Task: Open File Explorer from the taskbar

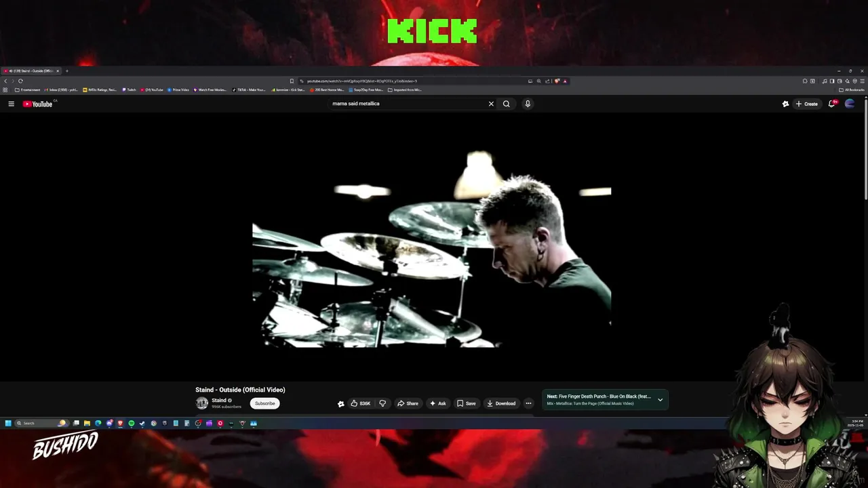Action: pos(87,423)
